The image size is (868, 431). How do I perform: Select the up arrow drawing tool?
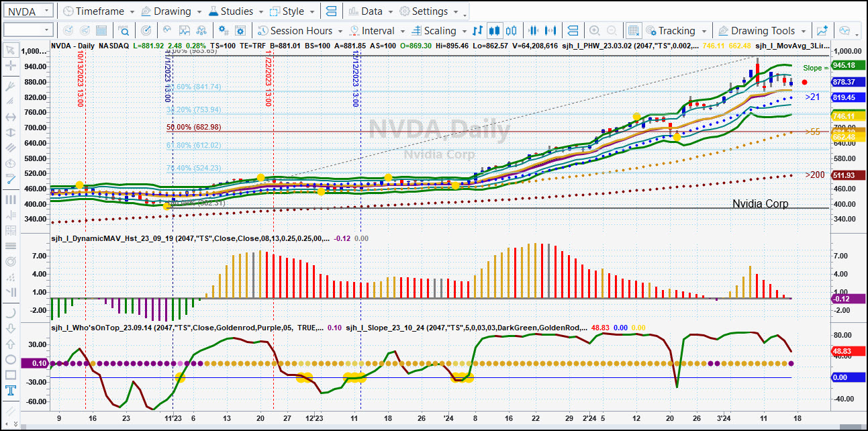pos(10,344)
